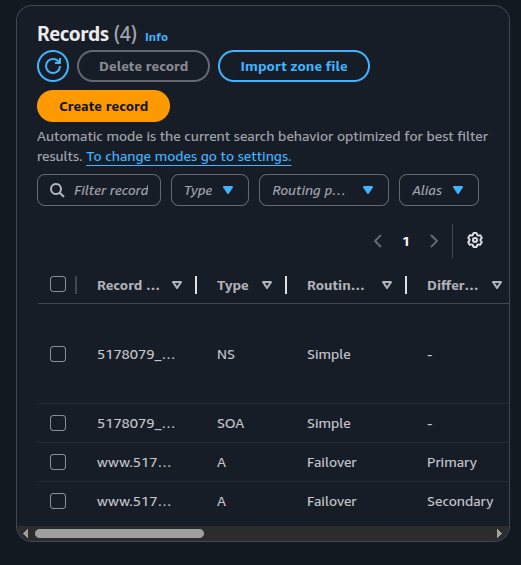Click the NS type cell
Screen dimensions: 521x565
226,355
